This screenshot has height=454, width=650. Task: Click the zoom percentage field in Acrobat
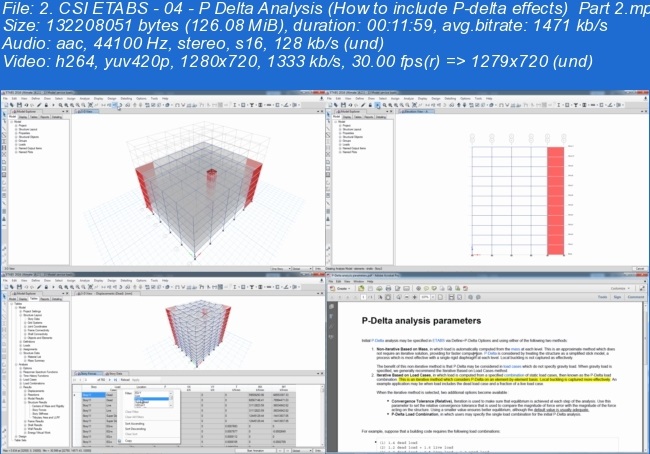pos(425,297)
